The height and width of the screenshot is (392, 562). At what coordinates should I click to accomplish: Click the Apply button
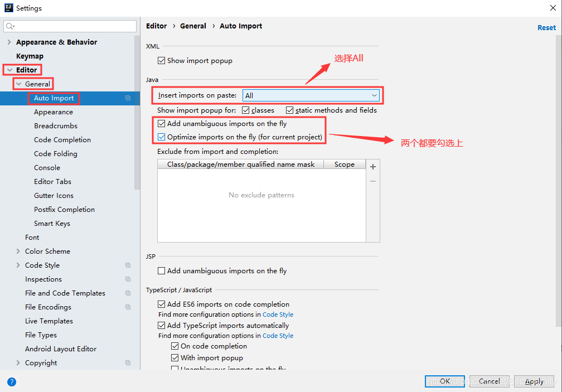(534, 381)
